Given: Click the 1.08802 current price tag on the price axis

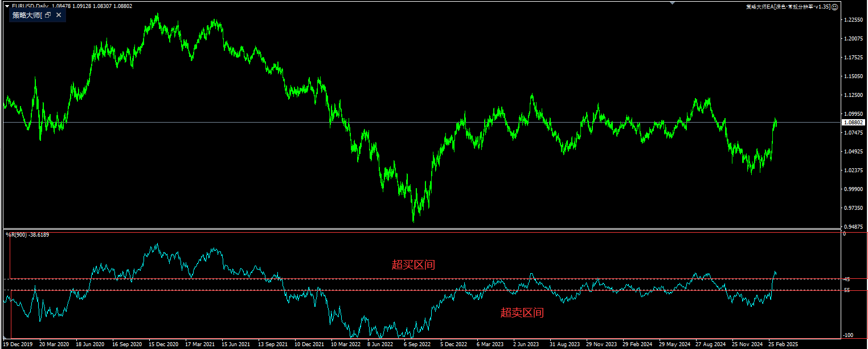Looking at the screenshot, I should pos(853,122).
